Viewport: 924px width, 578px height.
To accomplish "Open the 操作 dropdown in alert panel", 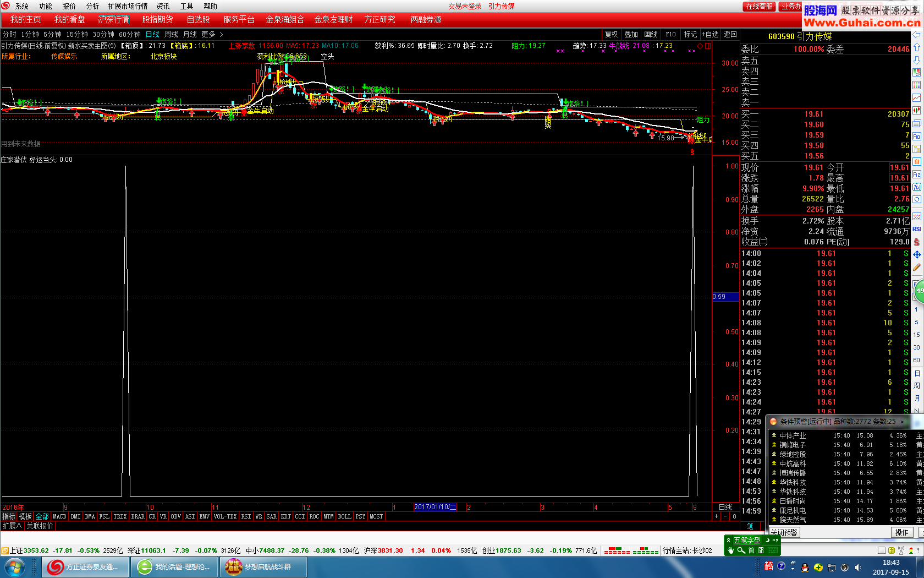I will (x=902, y=532).
